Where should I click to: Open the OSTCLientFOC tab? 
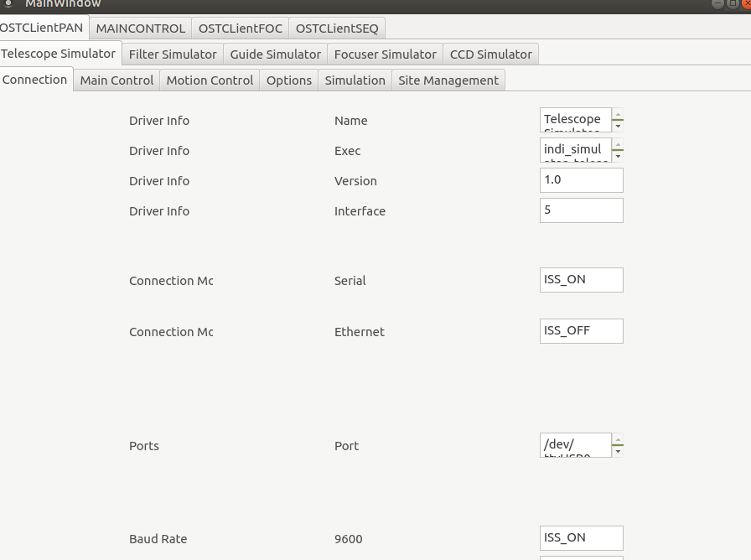pos(241,28)
